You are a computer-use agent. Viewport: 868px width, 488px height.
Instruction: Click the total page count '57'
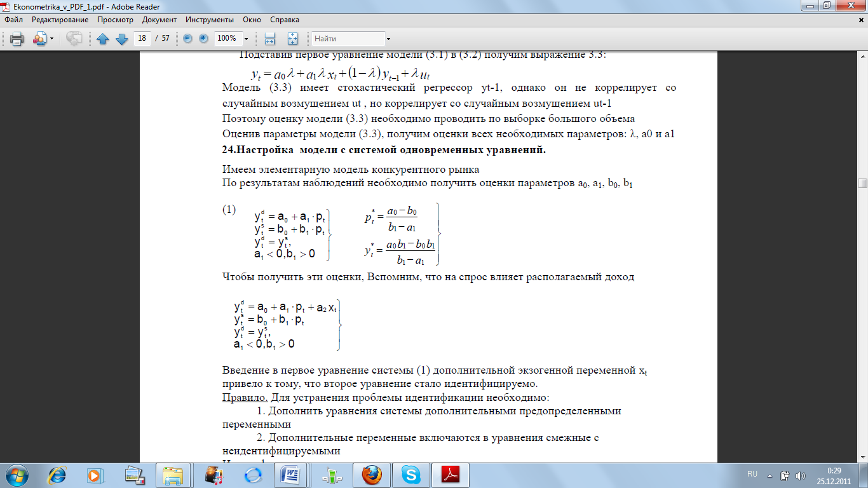point(166,38)
